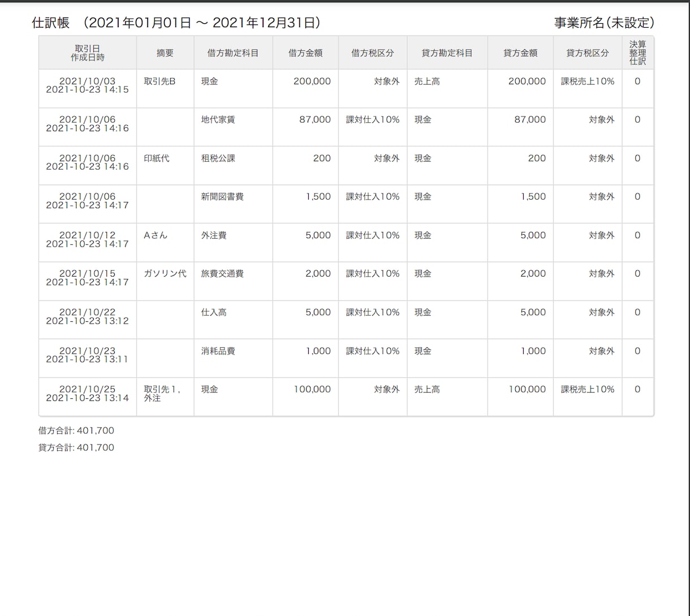Select the ガソリン代 description cell
Screen dimensions: 690x616
coord(165,281)
